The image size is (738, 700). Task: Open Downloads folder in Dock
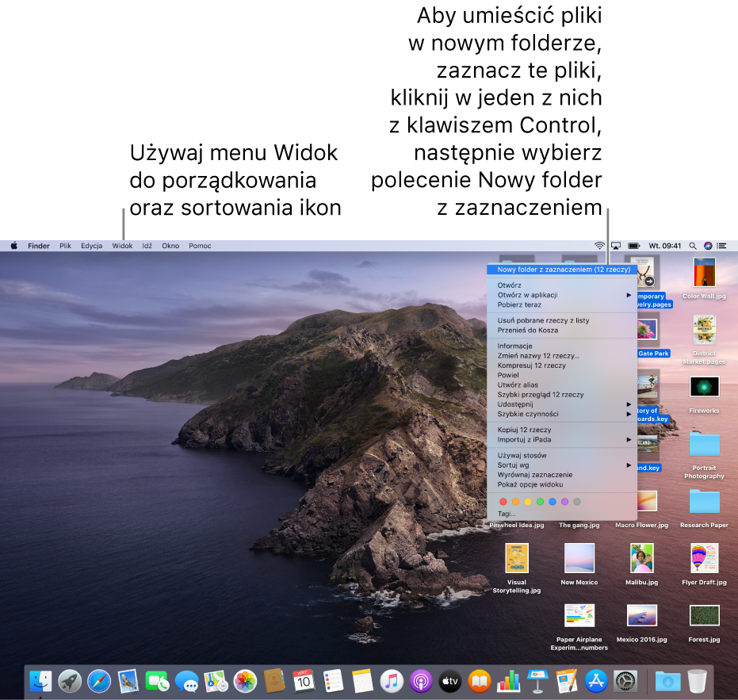point(668,681)
